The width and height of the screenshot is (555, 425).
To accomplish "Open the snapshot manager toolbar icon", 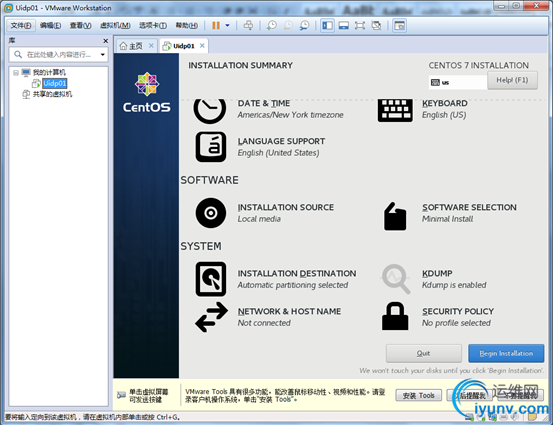I will point(304,25).
